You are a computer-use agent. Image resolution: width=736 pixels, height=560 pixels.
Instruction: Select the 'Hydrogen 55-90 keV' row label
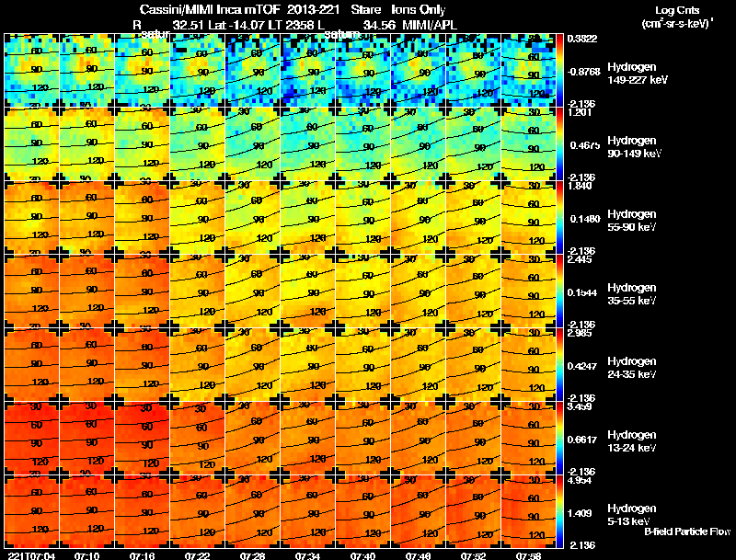click(632, 221)
